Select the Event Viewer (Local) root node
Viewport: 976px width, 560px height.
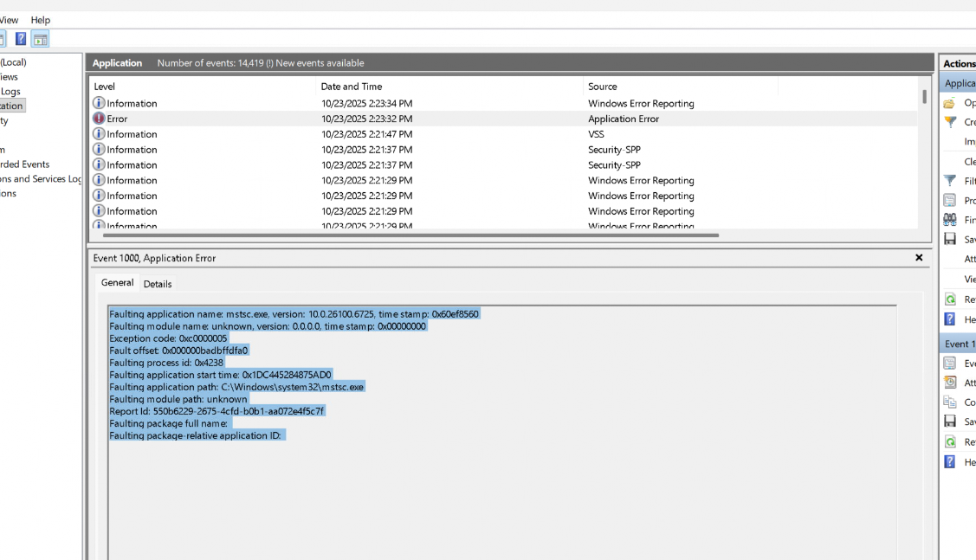coord(13,62)
